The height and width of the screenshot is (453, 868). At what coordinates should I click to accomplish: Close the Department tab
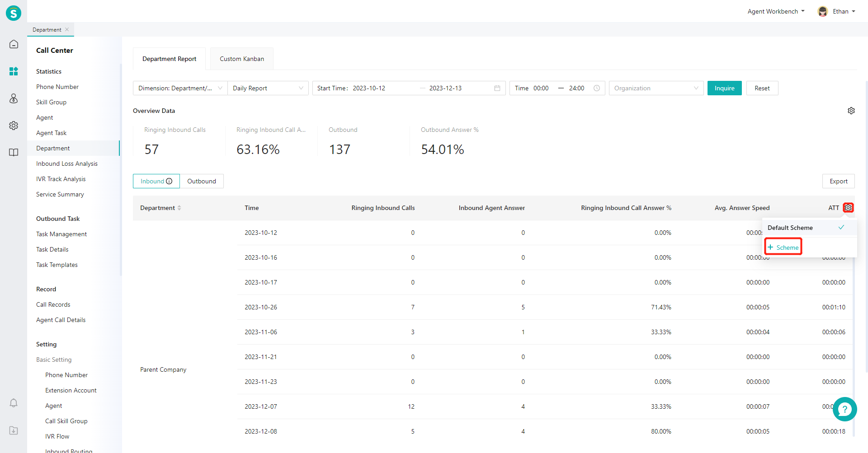click(x=67, y=30)
